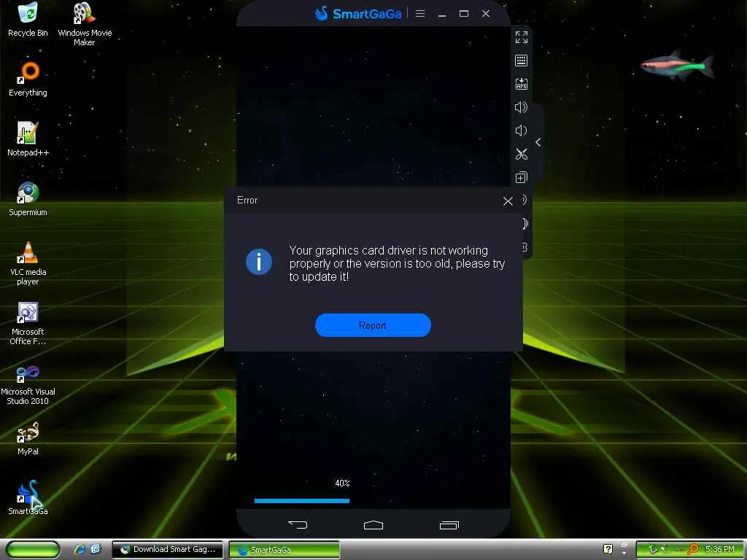747x560 pixels.
Task: Maximize the SmartGaGa window
Action: point(463,13)
